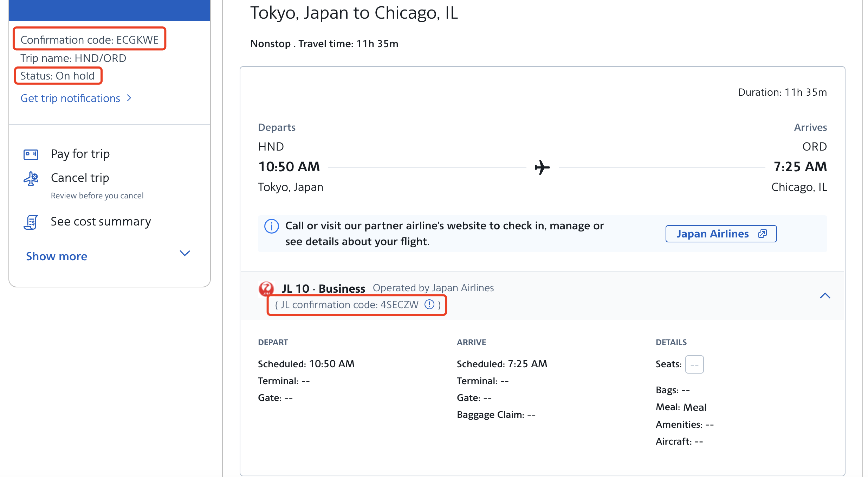Click Review before you cancel text
Viewport: 868px width, 477px height.
tap(97, 196)
